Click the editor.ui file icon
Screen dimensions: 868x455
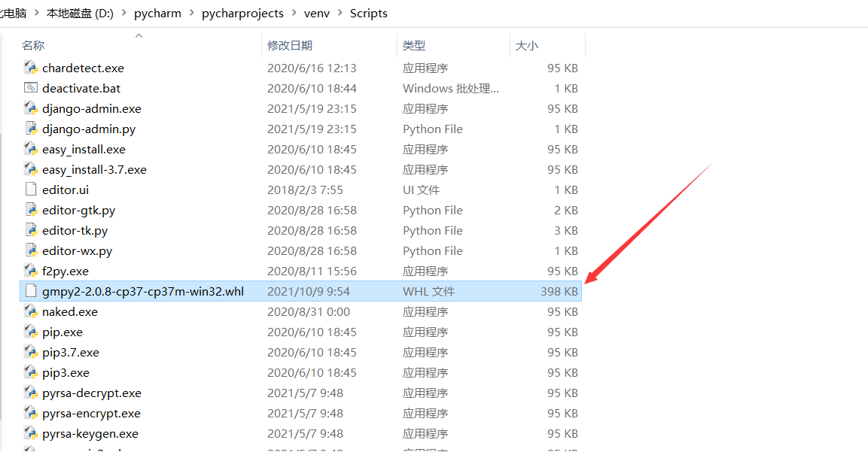[x=31, y=190]
